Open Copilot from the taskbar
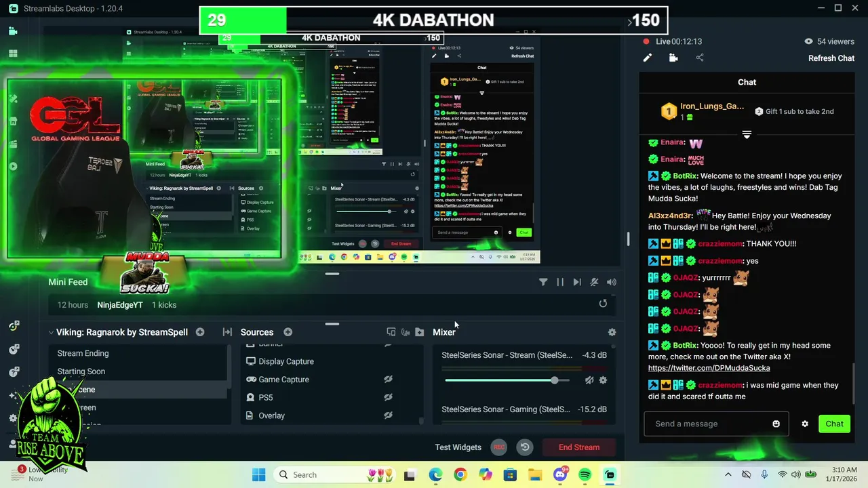This screenshot has width=868, height=488. coord(485,475)
